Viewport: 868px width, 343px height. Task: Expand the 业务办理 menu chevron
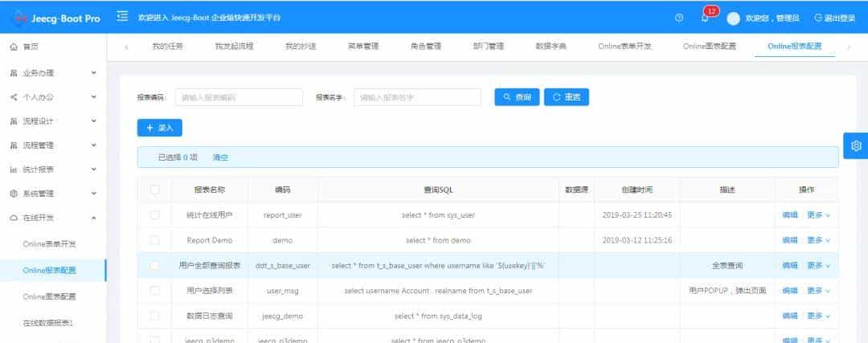click(93, 72)
